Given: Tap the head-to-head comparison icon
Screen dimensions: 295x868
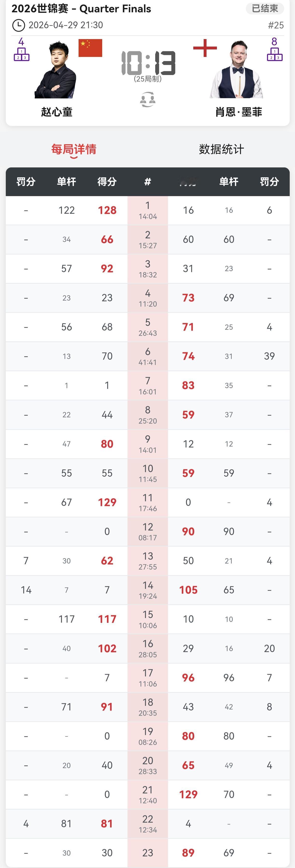Looking at the screenshot, I should pos(147,100).
